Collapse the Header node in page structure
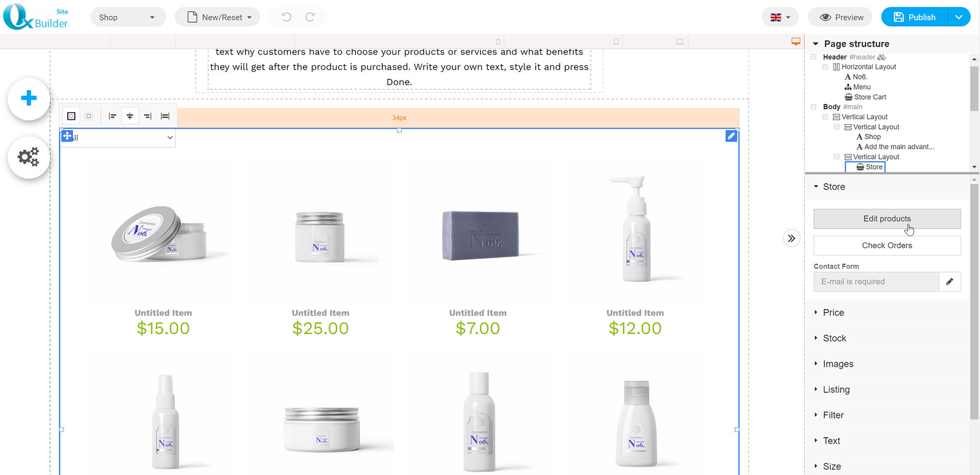The image size is (980, 475). click(x=813, y=57)
